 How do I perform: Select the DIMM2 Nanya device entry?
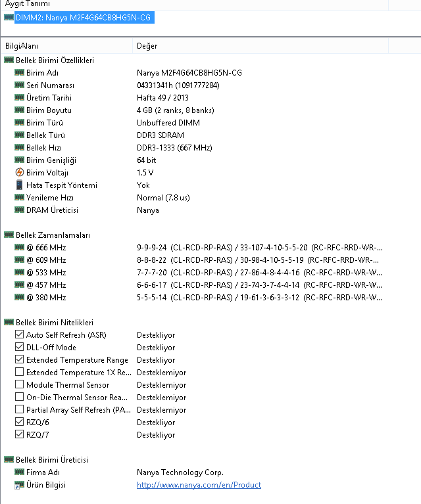point(84,17)
